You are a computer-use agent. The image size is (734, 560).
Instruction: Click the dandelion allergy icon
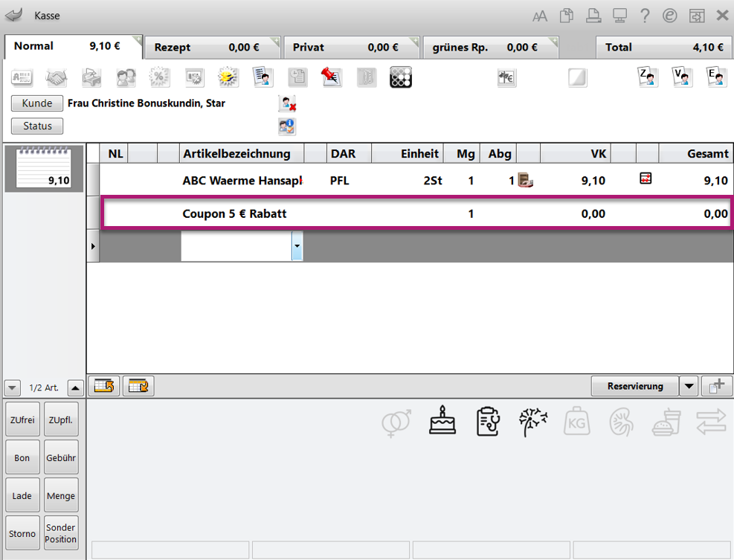[532, 421]
